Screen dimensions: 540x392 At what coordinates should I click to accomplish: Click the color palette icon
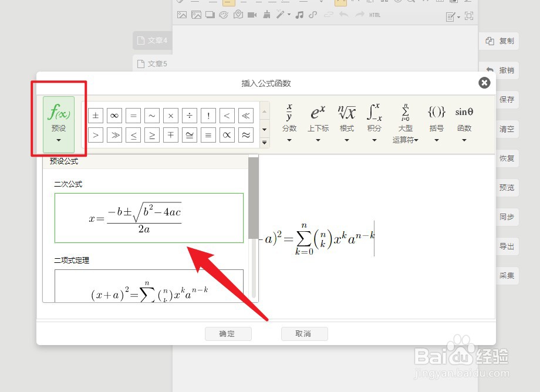click(224, 15)
